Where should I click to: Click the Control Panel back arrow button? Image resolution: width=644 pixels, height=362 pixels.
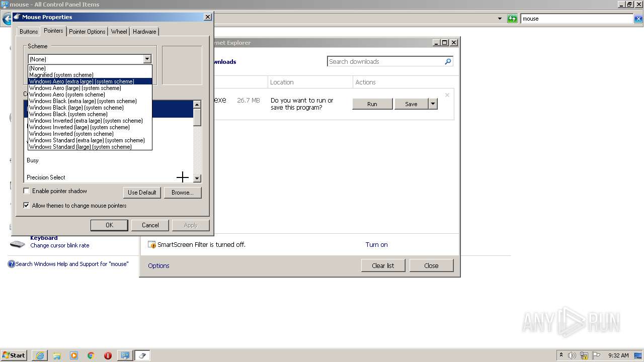coord(7,19)
